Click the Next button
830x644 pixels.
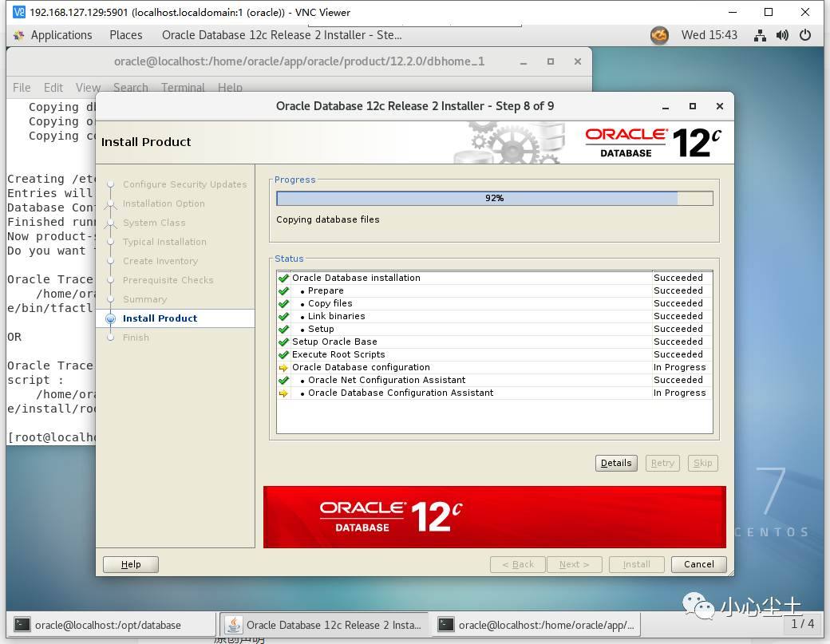click(x=575, y=564)
